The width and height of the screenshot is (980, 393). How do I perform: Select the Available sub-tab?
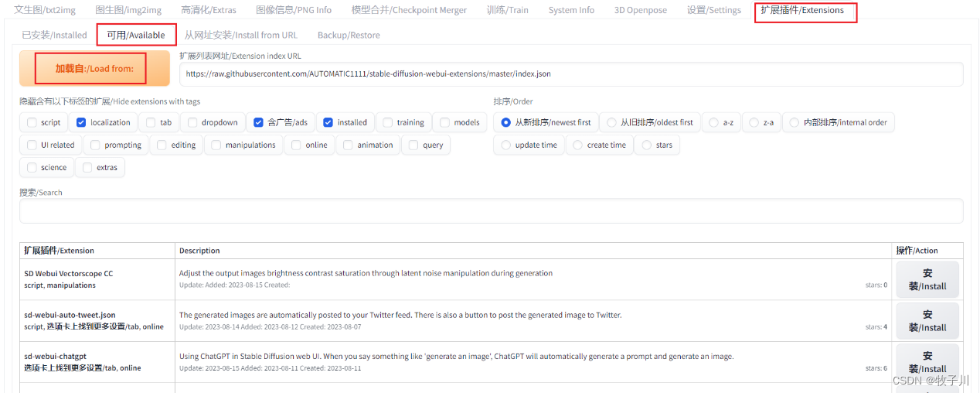(x=136, y=35)
